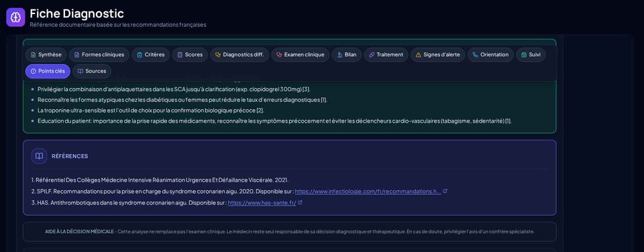Open the infectiologie.com recommendations link
This screenshot has width=644, height=252.
click(368, 191)
